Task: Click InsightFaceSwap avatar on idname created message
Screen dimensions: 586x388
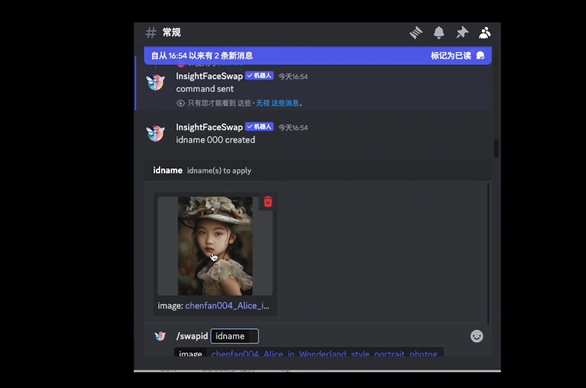Action: click(x=156, y=133)
